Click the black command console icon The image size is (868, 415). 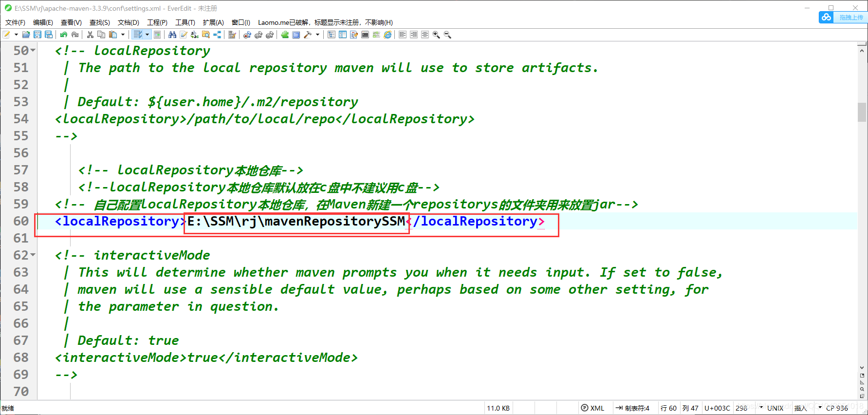click(x=365, y=35)
